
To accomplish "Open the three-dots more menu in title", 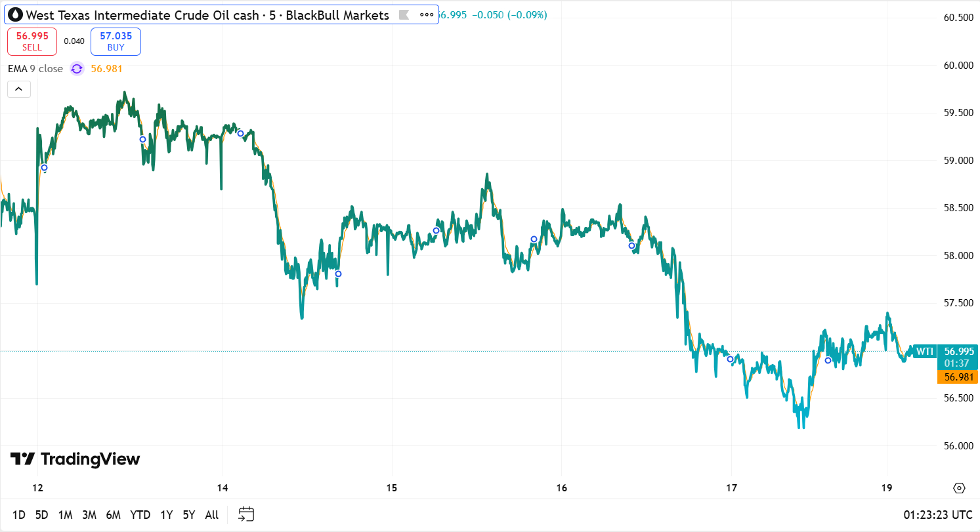I will pos(426,15).
